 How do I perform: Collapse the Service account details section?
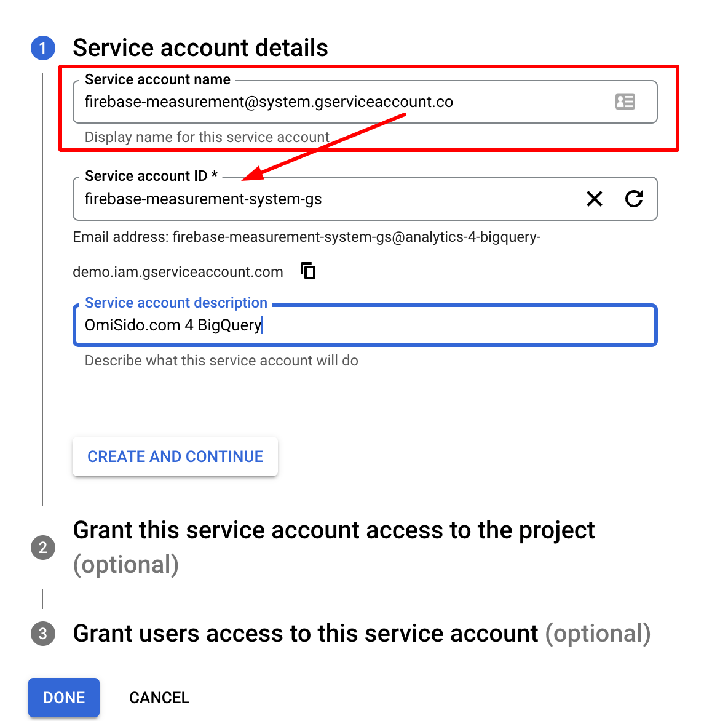click(200, 47)
